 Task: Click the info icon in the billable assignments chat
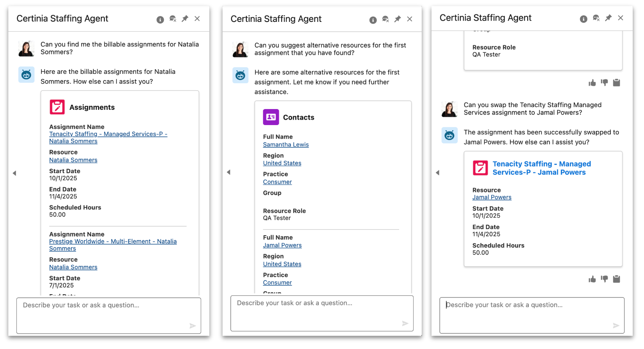click(x=160, y=20)
